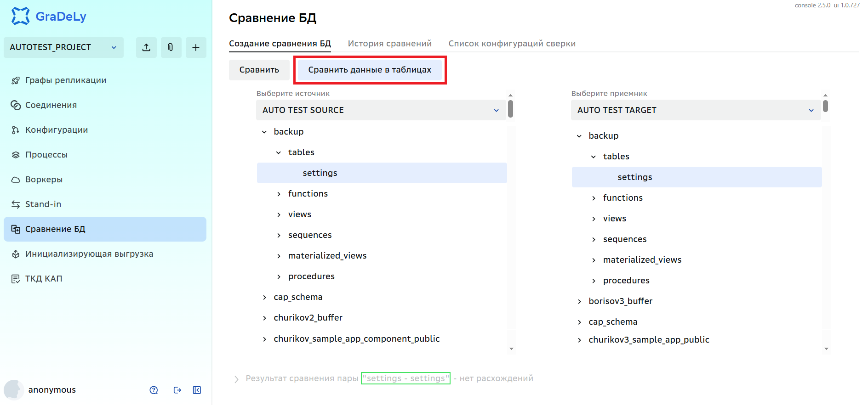
Task: Click the plus add project button
Action: [x=196, y=47]
